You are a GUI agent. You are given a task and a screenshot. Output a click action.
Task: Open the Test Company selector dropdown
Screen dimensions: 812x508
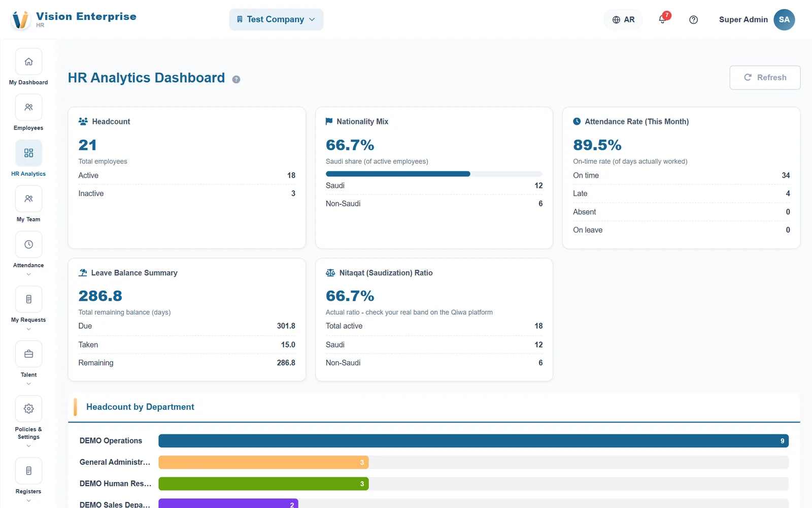[x=276, y=19]
